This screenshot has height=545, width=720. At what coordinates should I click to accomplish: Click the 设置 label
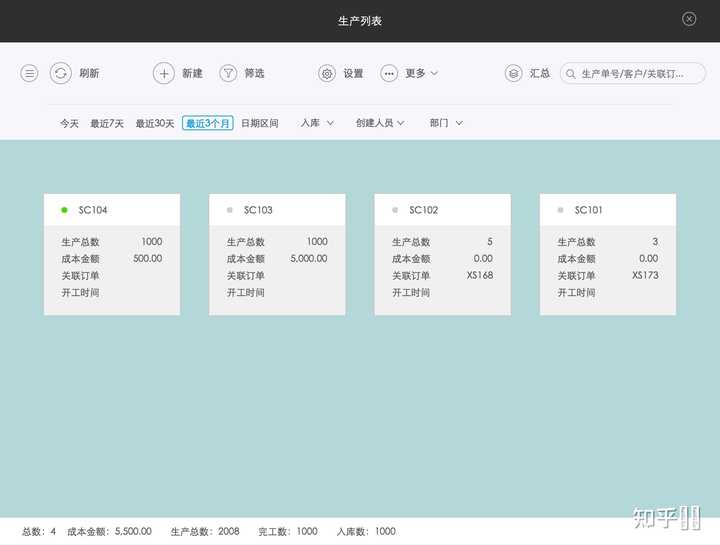click(x=353, y=73)
